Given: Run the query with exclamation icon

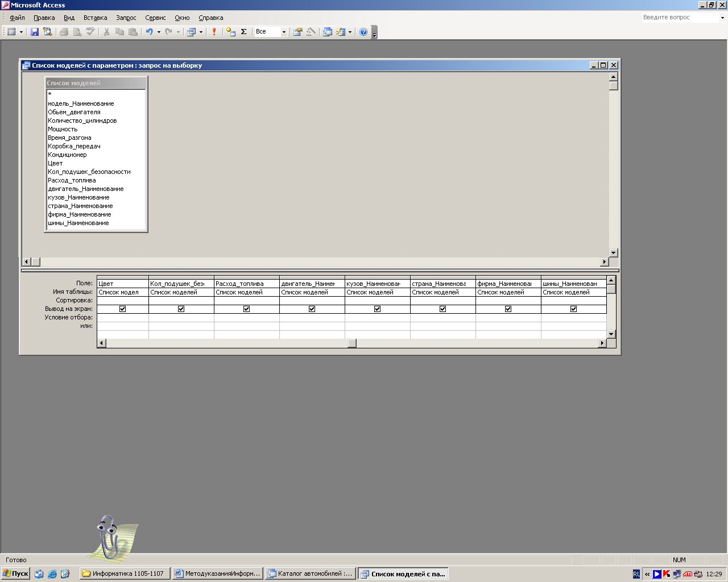Looking at the screenshot, I should (214, 32).
